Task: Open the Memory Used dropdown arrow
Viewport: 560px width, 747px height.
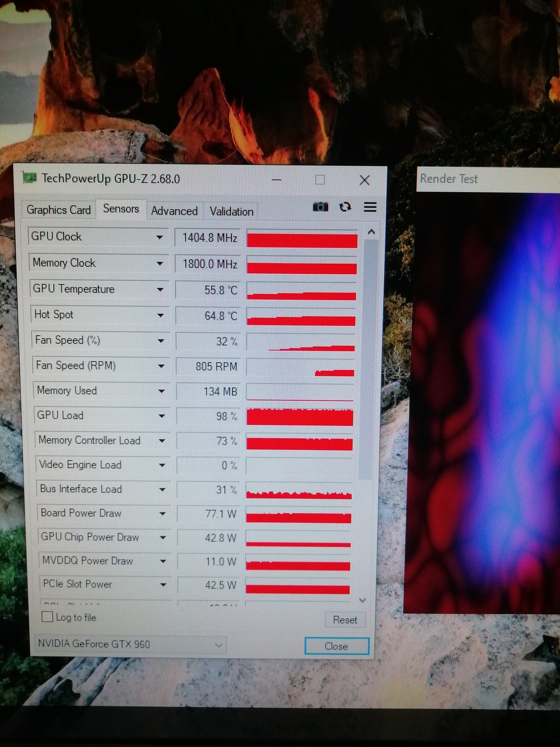Action: click(x=162, y=391)
